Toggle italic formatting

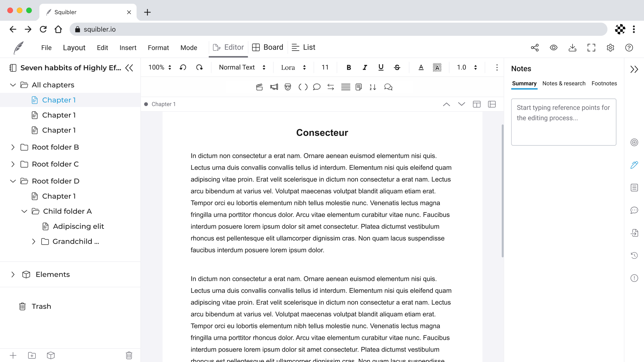[365, 67]
